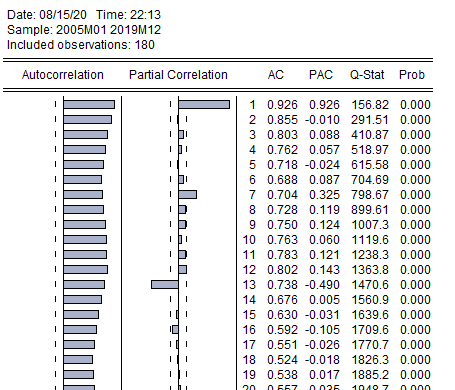Click PAC value -0.024 at lag 5
The width and height of the screenshot is (455, 390).
(x=322, y=165)
